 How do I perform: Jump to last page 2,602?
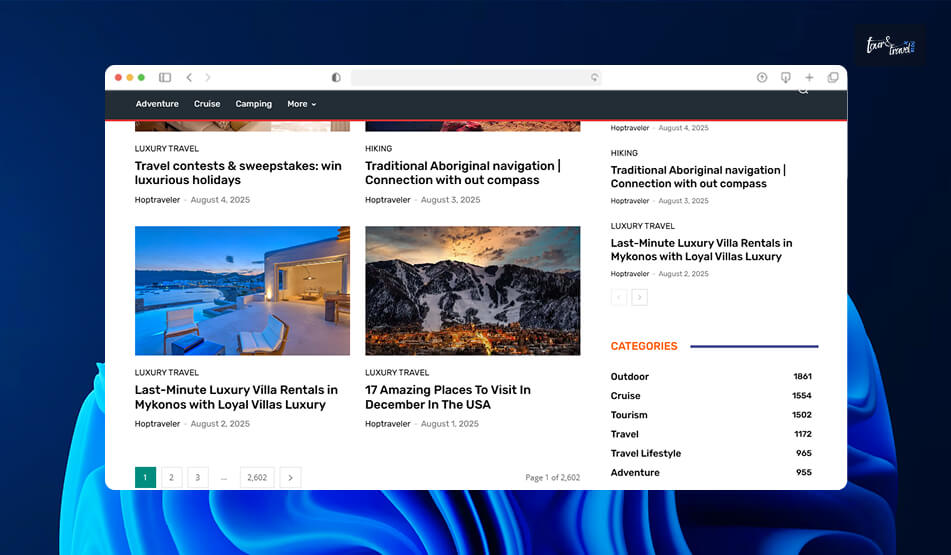point(257,477)
